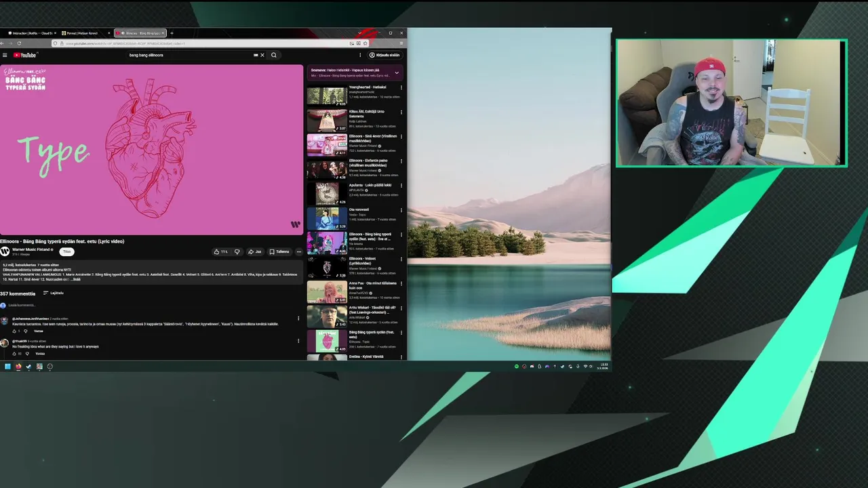
Task: Open the Warner Music Finland channel name
Action: [31, 249]
